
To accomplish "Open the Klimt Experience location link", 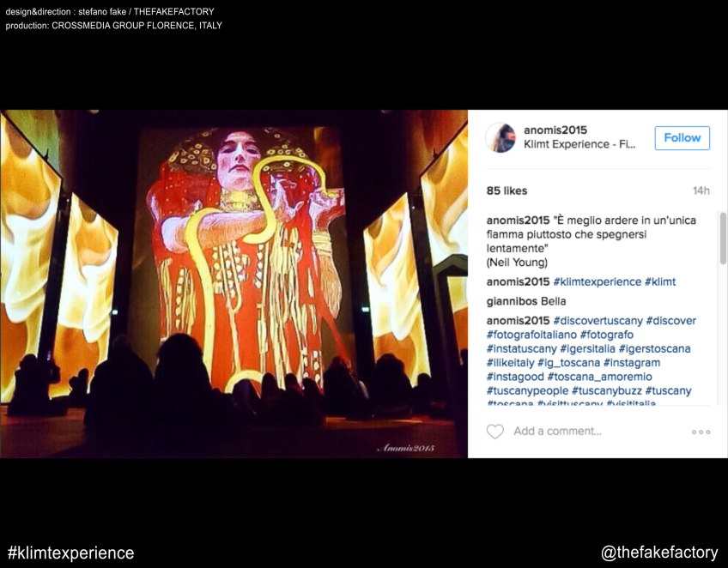I will click(x=579, y=144).
